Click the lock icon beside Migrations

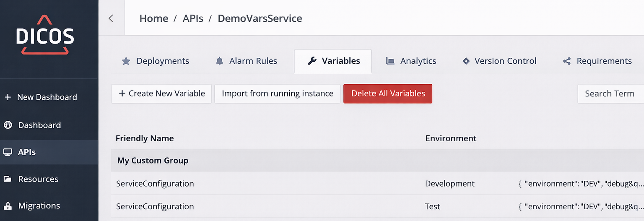tap(8, 206)
